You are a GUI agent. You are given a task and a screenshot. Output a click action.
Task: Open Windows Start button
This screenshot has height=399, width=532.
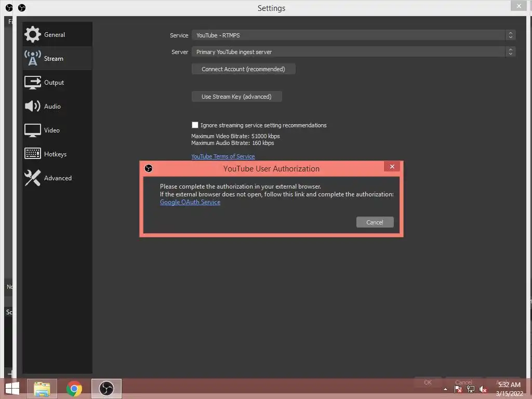coord(12,389)
